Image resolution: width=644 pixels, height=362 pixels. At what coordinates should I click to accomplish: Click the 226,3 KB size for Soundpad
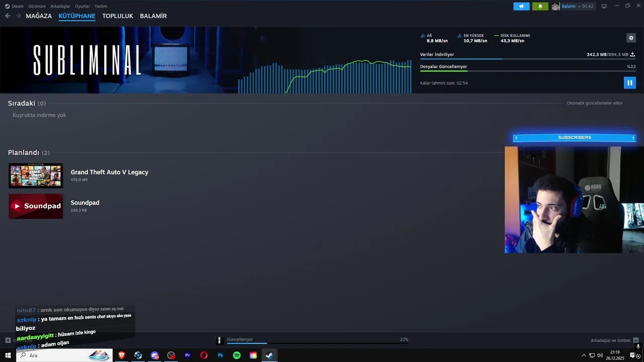pyautogui.click(x=78, y=210)
